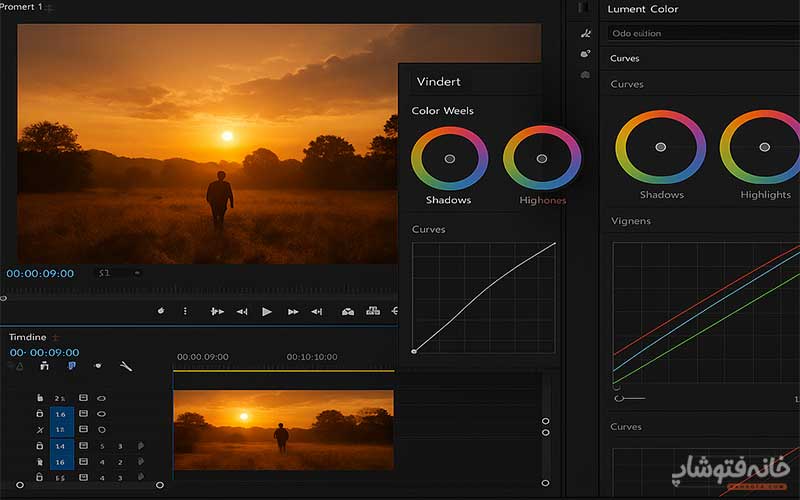800x500 pixels.
Task: Click the nest sequence icon under timeline timecode
Action: [44, 366]
